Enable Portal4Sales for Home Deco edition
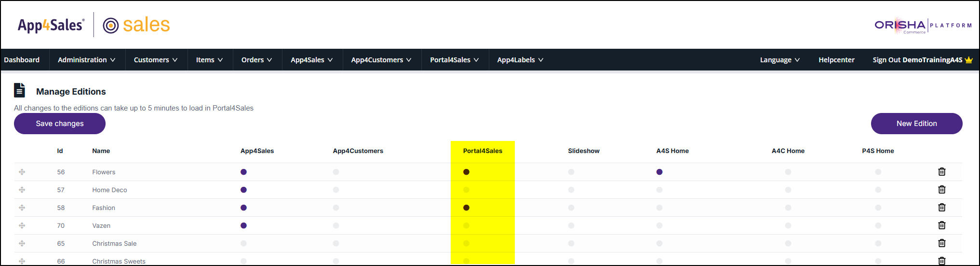Viewport: 980px width, 266px height. pyautogui.click(x=466, y=190)
